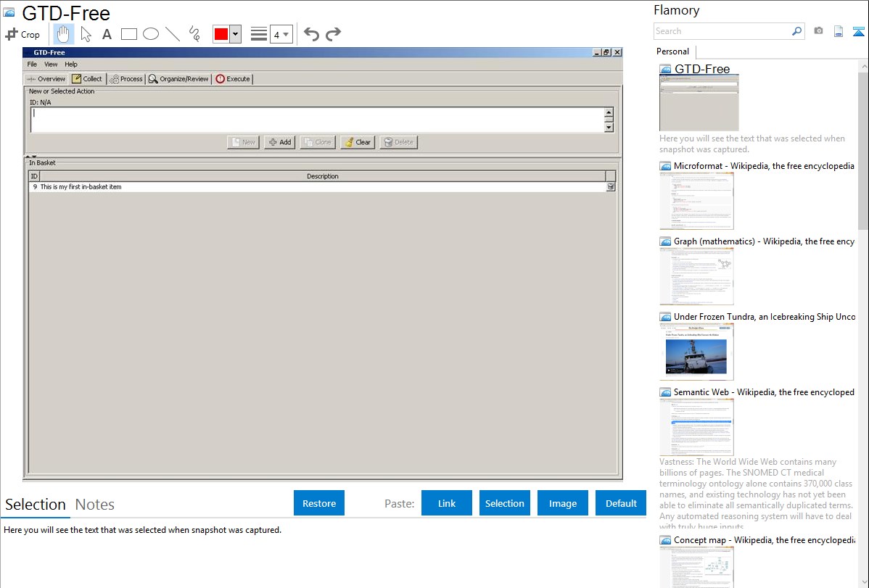The image size is (869, 588).
Task: Open Graph (mathematics) Wikipedia snapshot title
Action: coord(764,241)
